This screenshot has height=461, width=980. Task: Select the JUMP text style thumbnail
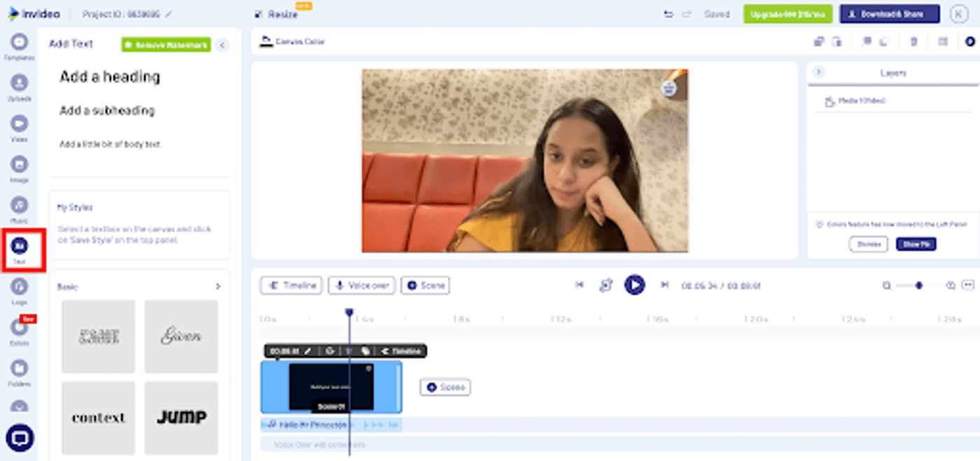tap(181, 418)
